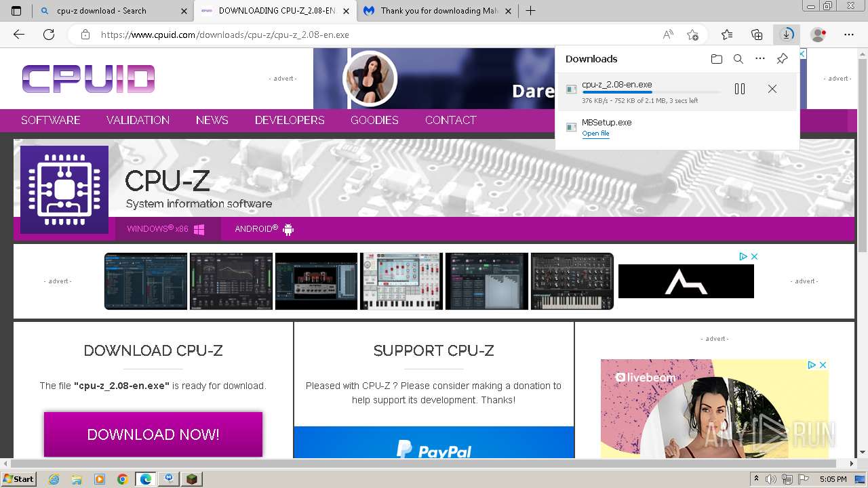This screenshot has height=488, width=868.
Task: Pin the Downloads panel
Action: coord(782,59)
